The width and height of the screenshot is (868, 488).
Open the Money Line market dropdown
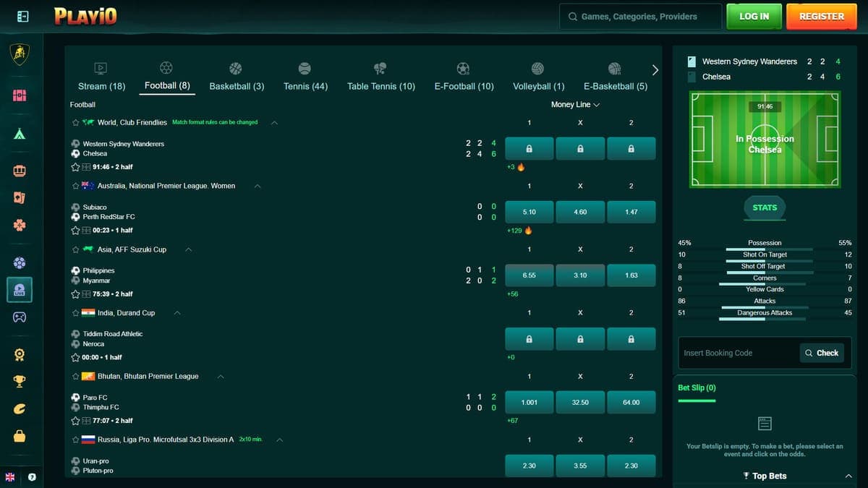click(x=575, y=105)
